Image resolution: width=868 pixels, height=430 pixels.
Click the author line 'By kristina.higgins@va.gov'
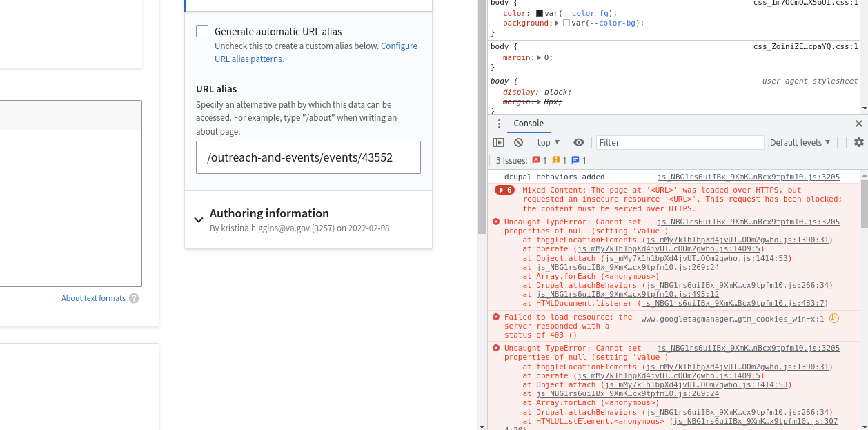299,228
